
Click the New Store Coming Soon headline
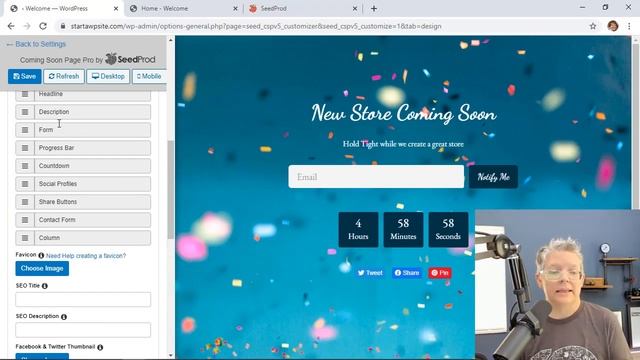tap(404, 113)
